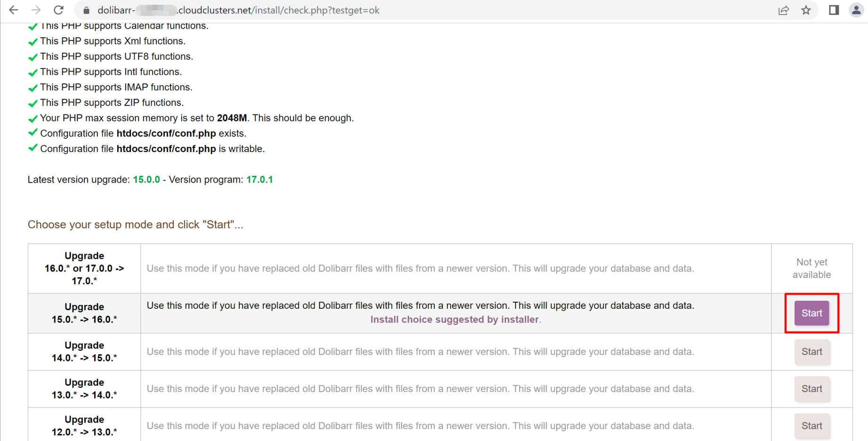Go forward with the browser arrow

click(x=36, y=10)
